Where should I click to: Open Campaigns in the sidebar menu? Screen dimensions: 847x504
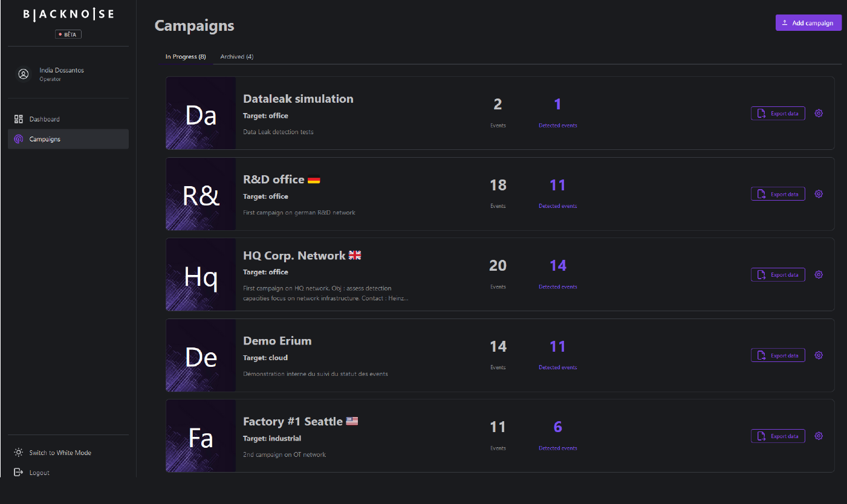pos(68,139)
